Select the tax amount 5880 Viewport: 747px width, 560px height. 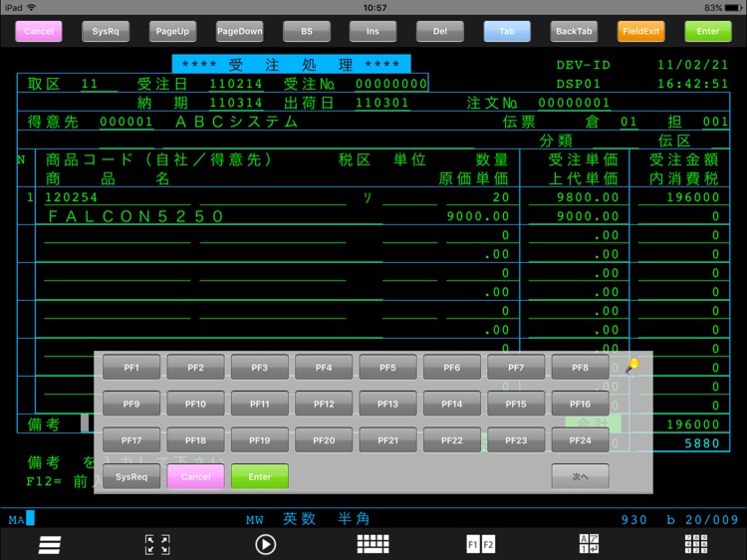click(x=702, y=443)
